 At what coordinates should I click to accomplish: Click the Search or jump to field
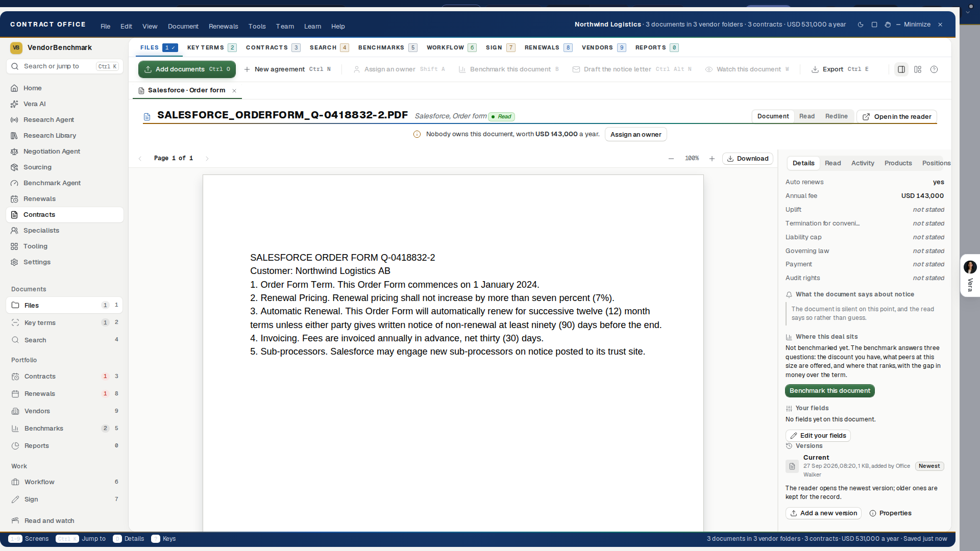click(65, 66)
